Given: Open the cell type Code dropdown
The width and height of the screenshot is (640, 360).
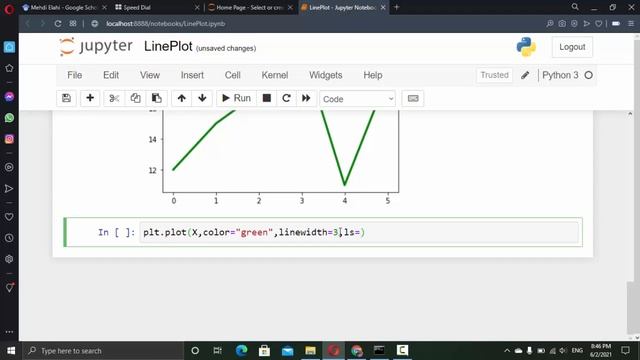Looking at the screenshot, I should click(357, 99).
